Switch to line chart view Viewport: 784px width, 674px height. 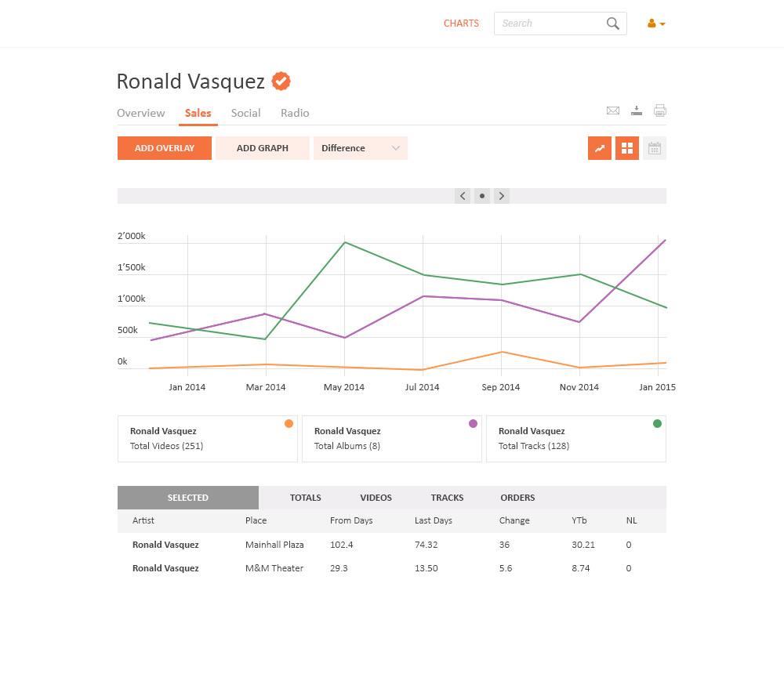pyautogui.click(x=600, y=148)
